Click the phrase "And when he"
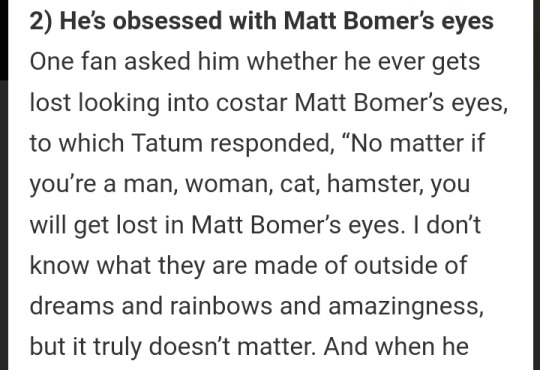Screen dimensions: 540x370 [396, 346]
